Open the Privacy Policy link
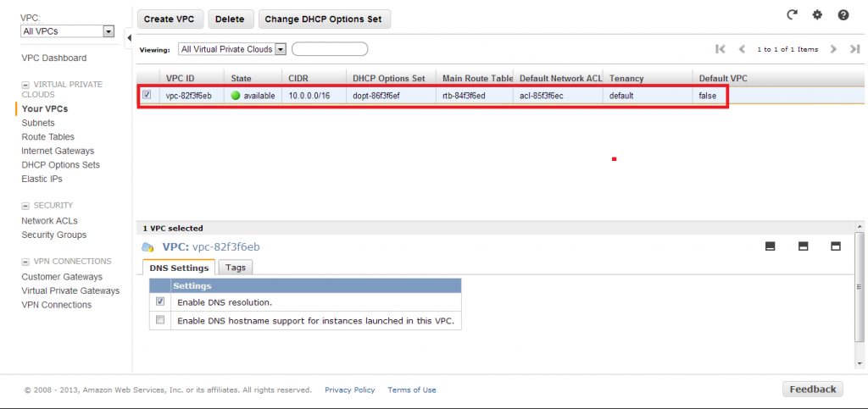Viewport: 868px width, 409px height. 350,390
